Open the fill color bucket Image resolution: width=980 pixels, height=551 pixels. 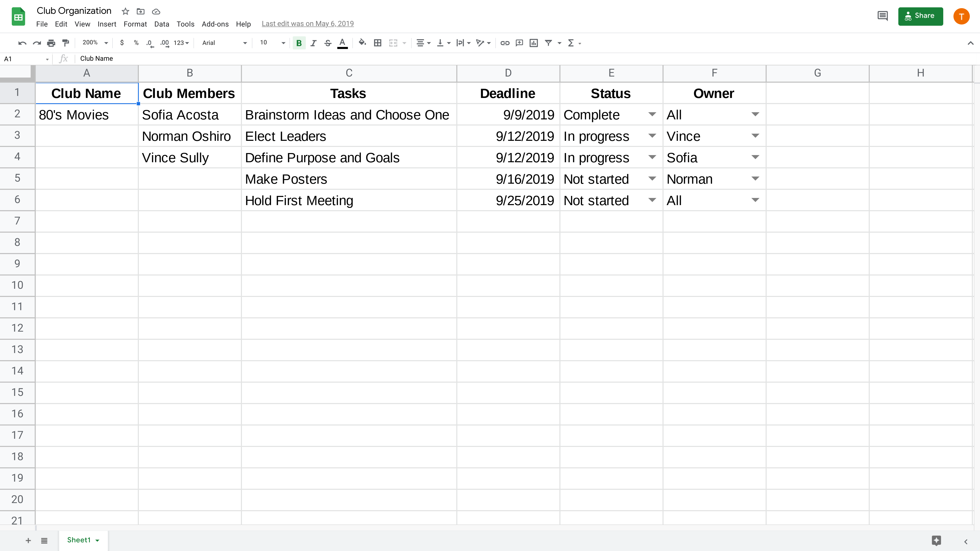pos(362,43)
